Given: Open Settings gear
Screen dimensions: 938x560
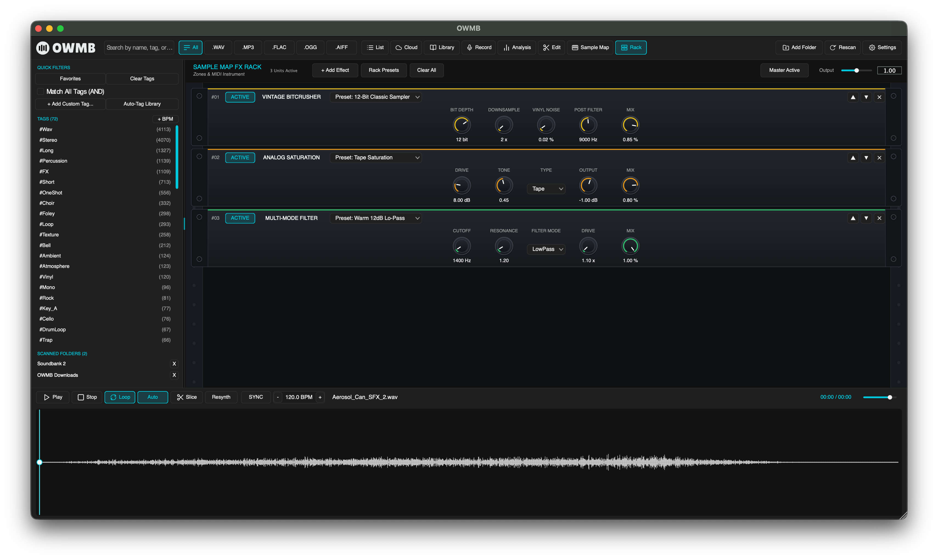Looking at the screenshot, I should coord(882,47).
